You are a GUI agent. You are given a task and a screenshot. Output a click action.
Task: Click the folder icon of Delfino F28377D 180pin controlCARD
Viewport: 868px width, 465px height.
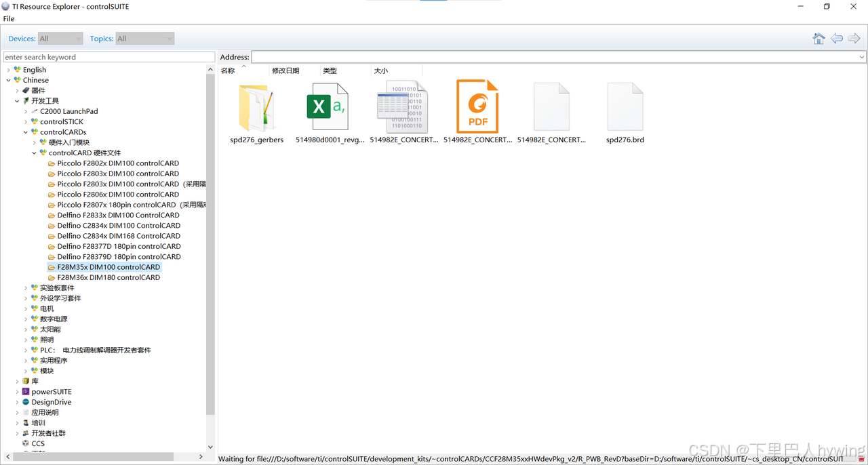point(52,246)
